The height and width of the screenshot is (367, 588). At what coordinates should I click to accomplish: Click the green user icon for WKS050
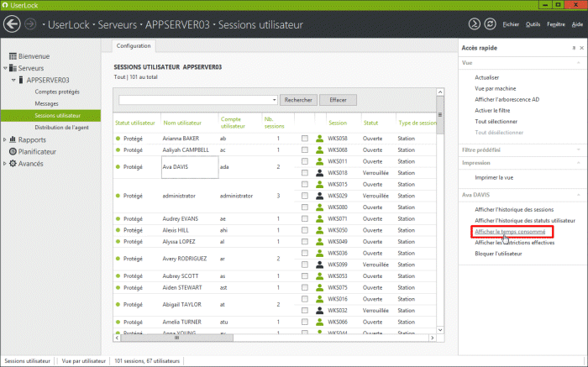pos(319,230)
